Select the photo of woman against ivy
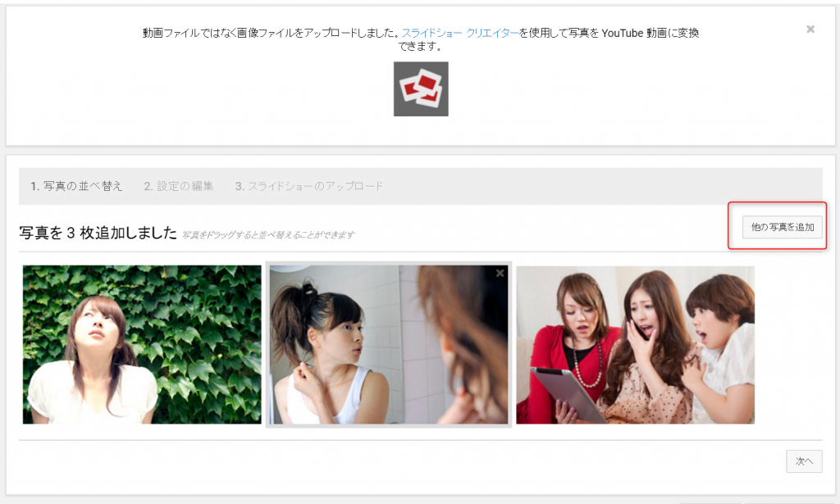This screenshot has height=504, width=840. (142, 344)
